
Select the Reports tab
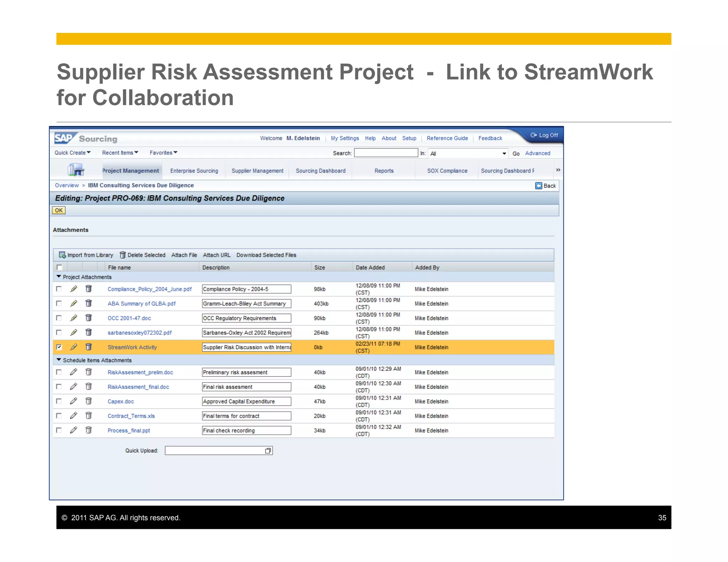384,171
